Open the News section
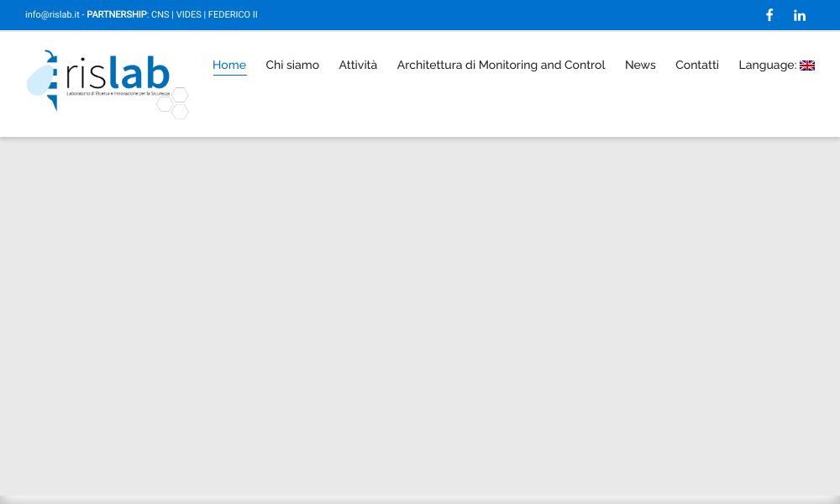 tap(640, 65)
